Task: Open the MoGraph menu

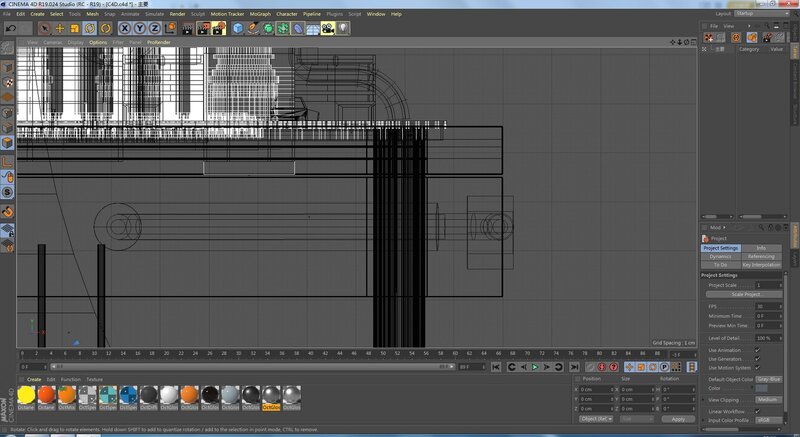Action: [259, 14]
